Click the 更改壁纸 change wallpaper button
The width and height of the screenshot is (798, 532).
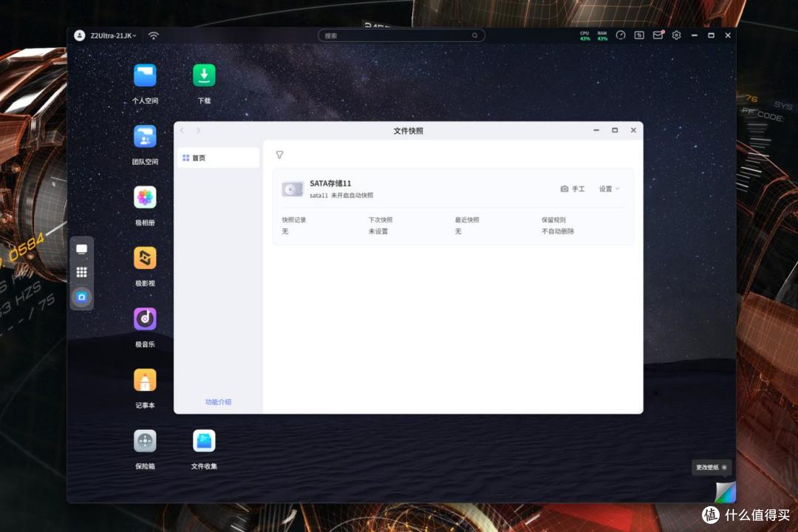click(711, 467)
